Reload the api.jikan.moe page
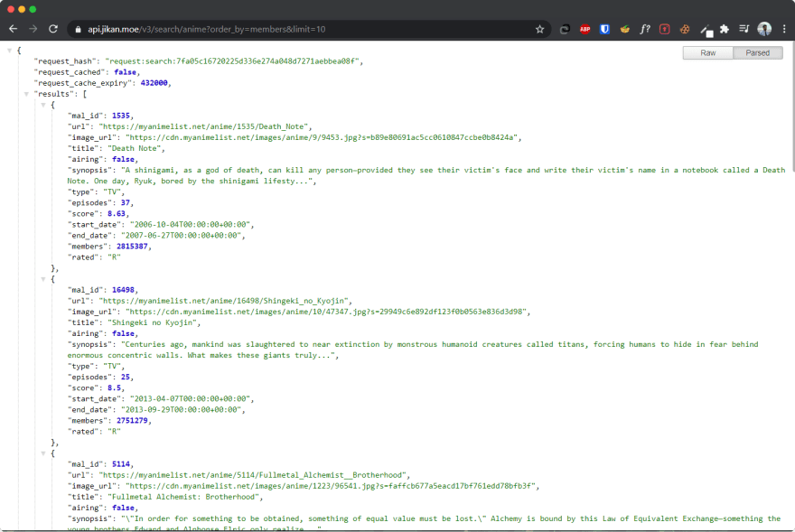This screenshot has height=532, width=795. point(52,29)
